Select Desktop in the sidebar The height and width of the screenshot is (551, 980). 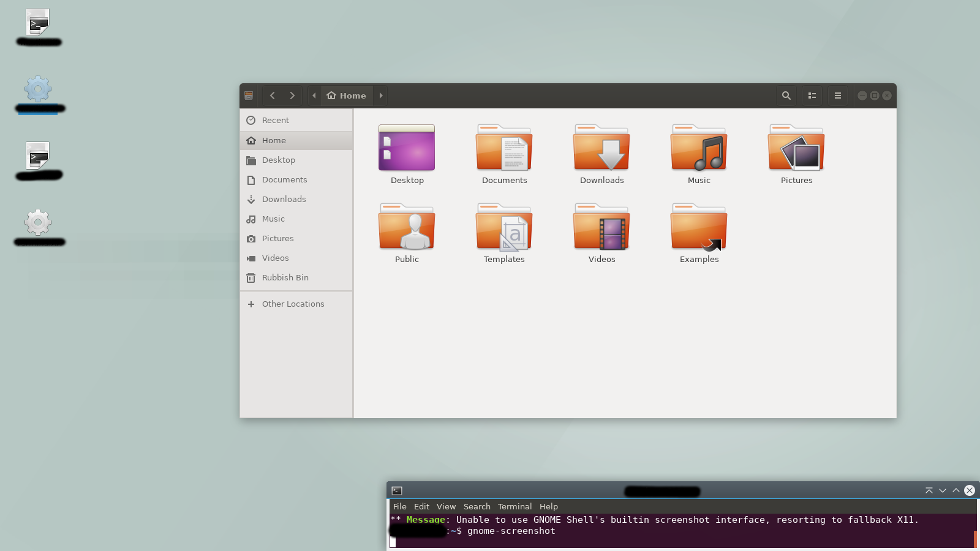(296, 160)
